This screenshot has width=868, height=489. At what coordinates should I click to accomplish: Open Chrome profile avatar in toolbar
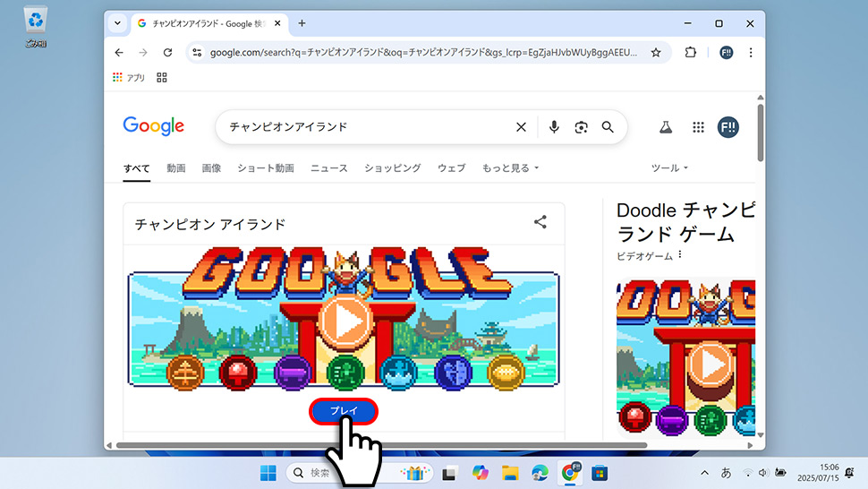click(727, 53)
